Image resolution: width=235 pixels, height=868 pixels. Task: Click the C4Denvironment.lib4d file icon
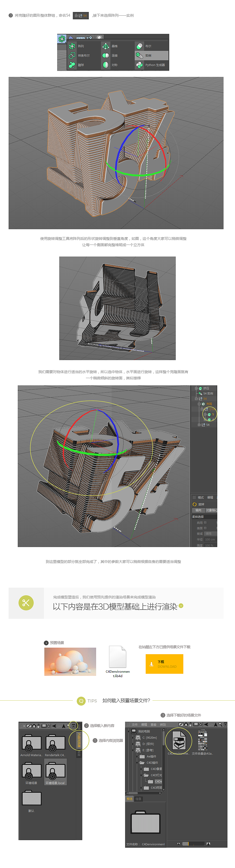(118, 656)
